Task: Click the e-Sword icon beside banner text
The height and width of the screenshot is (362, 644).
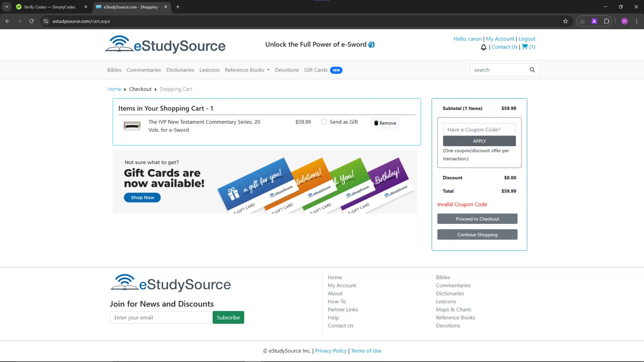Action: pos(372,45)
